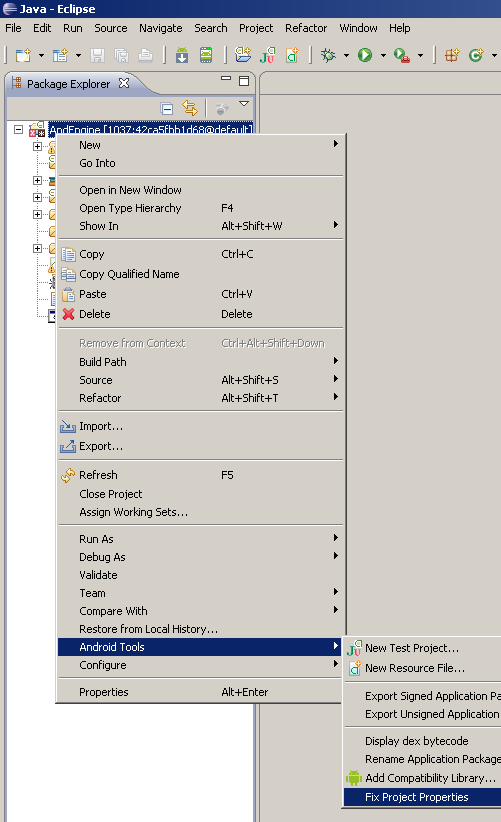Open the Refactor menu in menu bar
The width and height of the screenshot is (501, 822).
[x=306, y=28]
